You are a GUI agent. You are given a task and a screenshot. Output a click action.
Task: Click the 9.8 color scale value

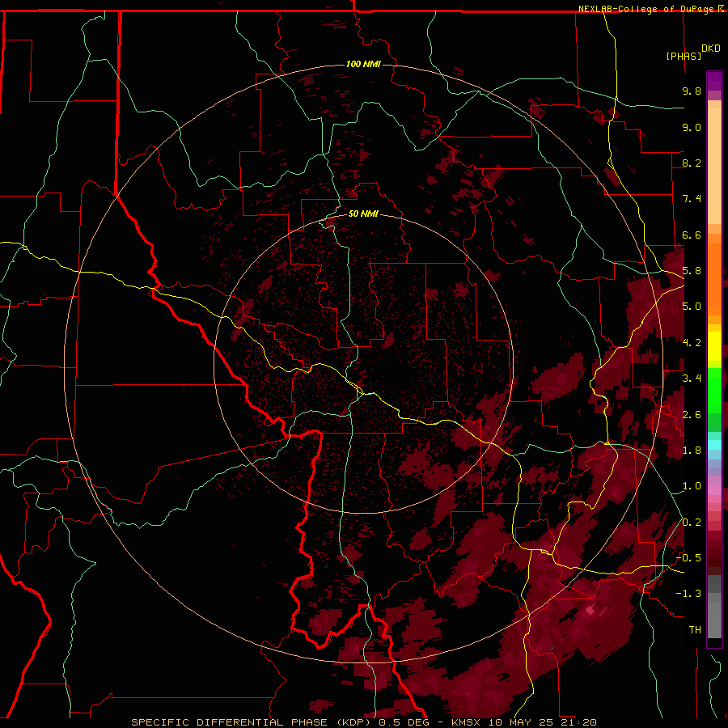tap(692, 91)
